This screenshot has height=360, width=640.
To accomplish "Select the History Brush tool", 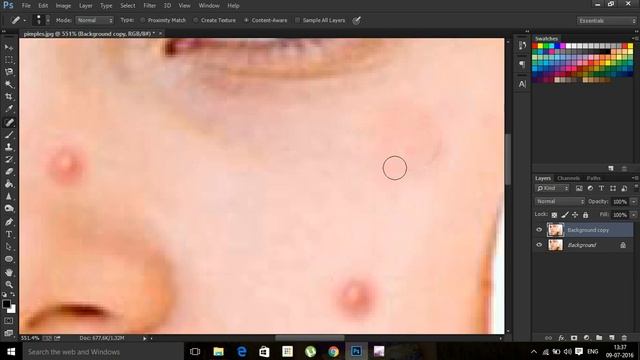I will tap(9, 159).
